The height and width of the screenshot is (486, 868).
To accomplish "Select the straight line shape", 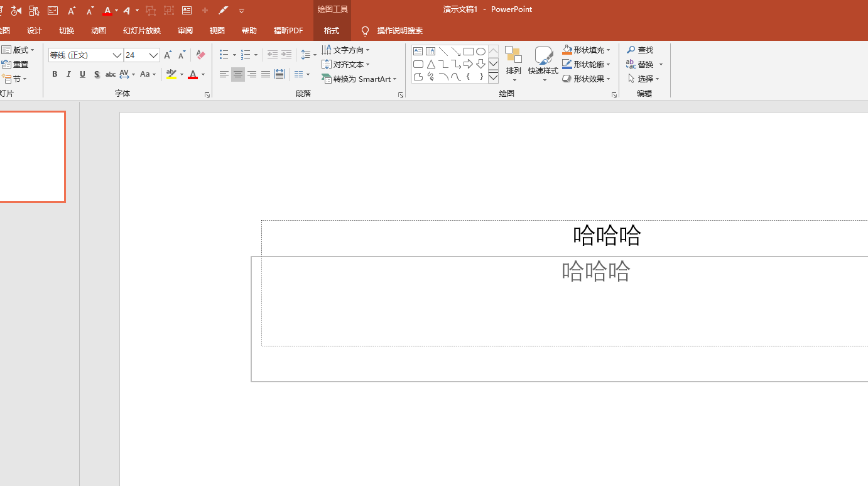I will (x=443, y=52).
